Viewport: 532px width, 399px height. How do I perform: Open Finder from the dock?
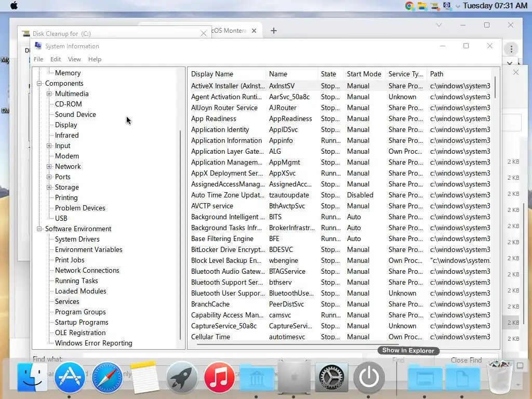point(32,377)
